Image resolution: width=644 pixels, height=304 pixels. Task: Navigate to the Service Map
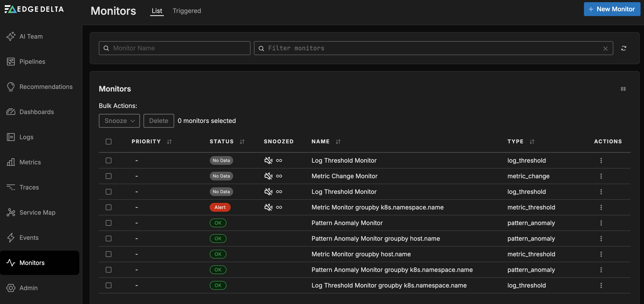pos(37,212)
